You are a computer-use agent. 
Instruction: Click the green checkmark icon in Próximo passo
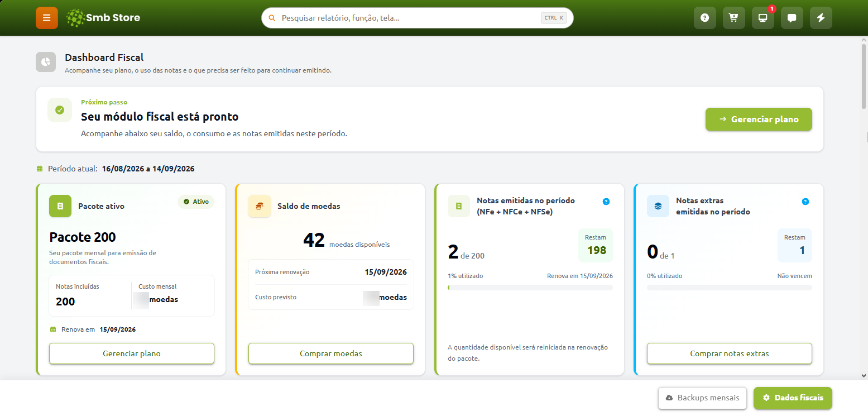click(60, 110)
